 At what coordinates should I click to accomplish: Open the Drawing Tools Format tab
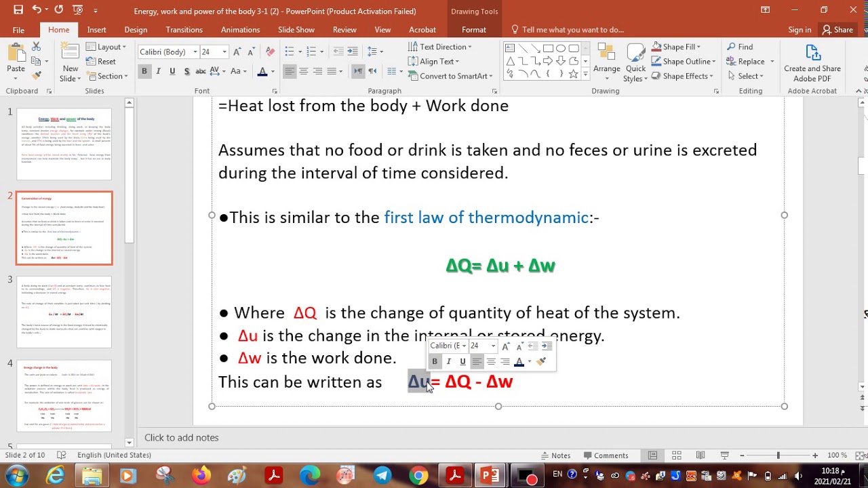click(474, 30)
